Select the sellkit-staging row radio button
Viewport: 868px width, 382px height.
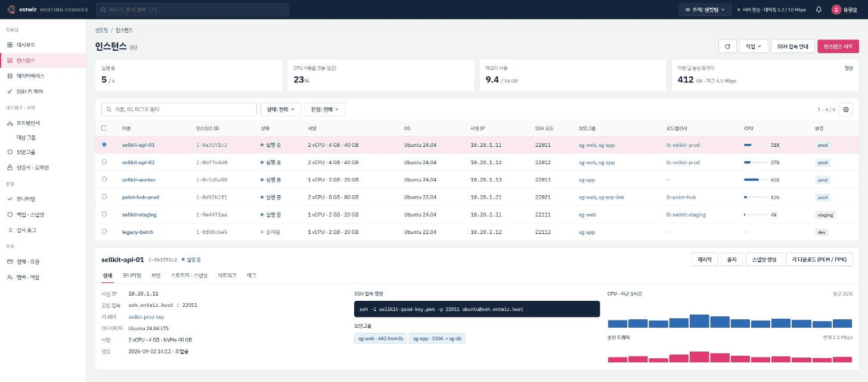point(104,214)
